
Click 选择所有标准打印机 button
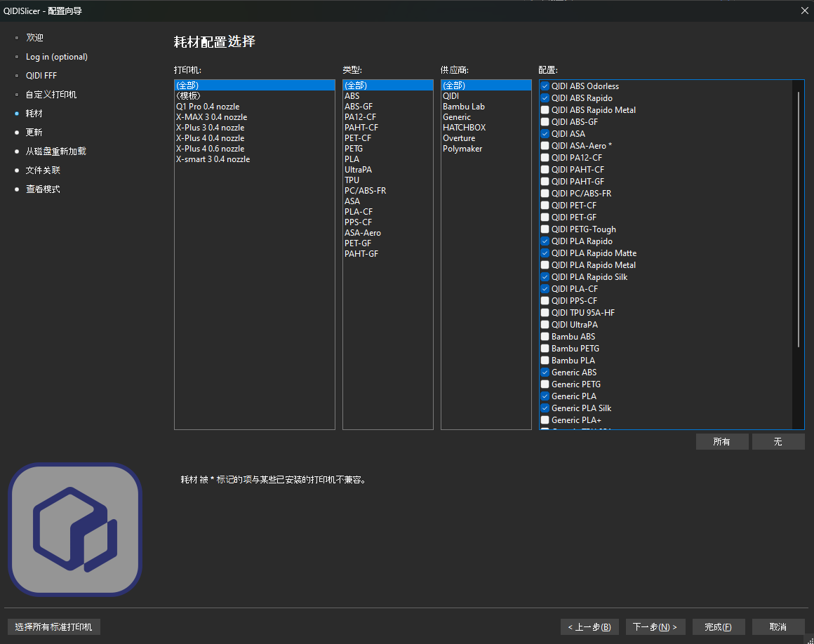pyautogui.click(x=54, y=626)
